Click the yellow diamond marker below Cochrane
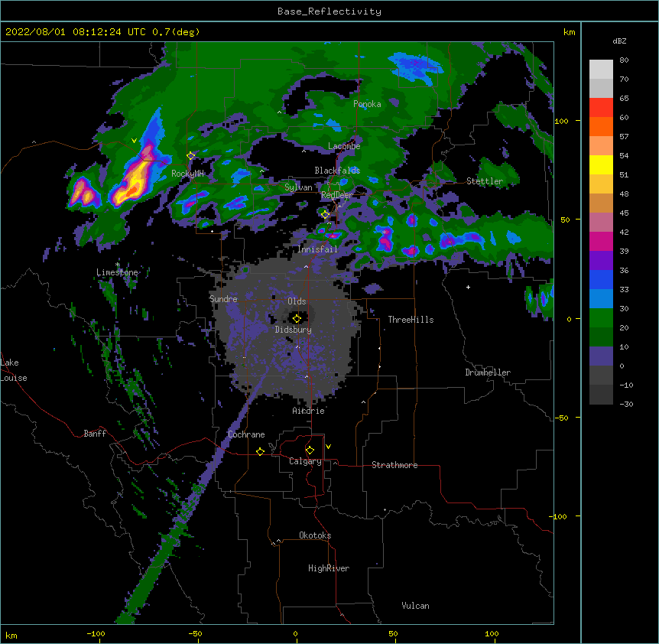659x644 pixels. [260, 451]
